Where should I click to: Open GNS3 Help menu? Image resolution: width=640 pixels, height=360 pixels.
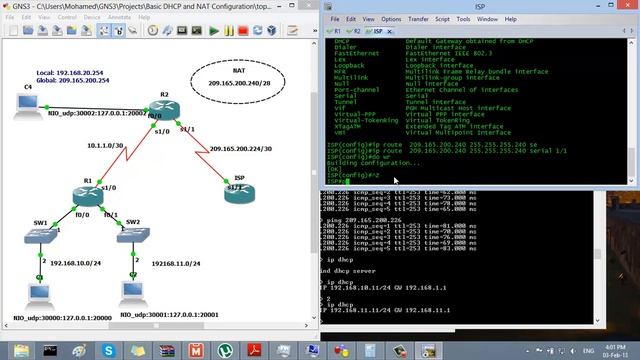click(x=144, y=17)
